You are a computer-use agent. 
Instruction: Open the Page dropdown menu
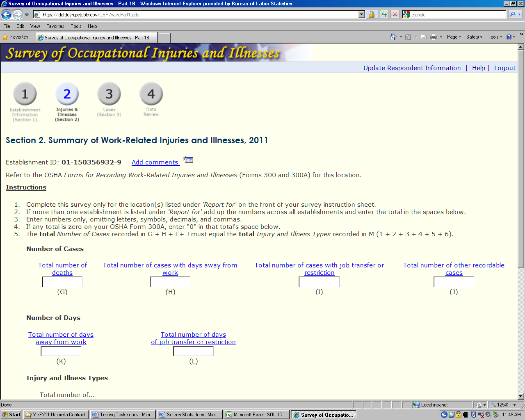click(454, 37)
